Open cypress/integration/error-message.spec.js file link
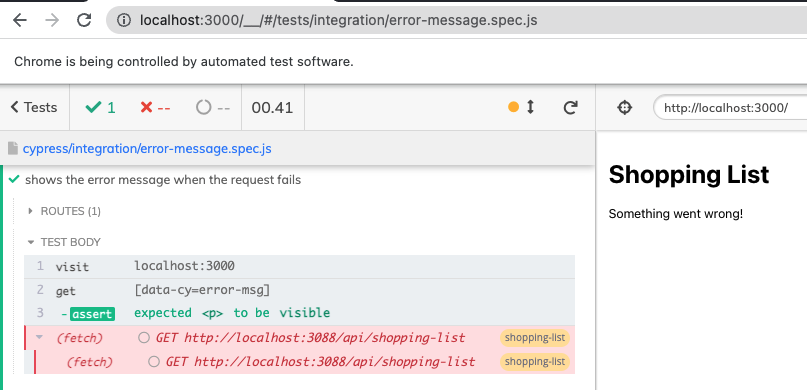 coord(147,149)
